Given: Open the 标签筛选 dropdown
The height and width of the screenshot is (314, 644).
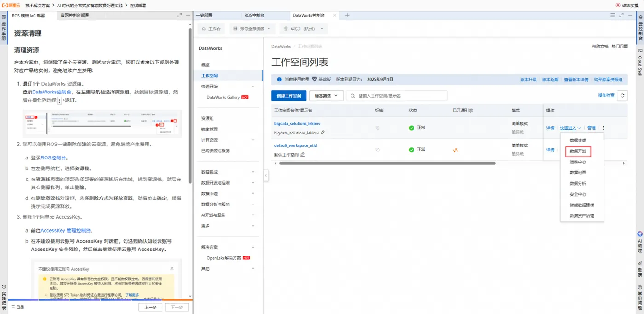Looking at the screenshot, I should (326, 96).
